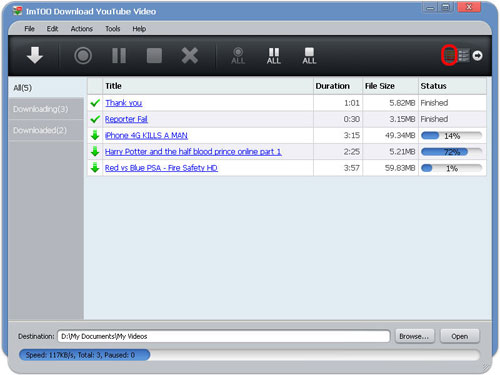Open the File menu
The height and width of the screenshot is (375, 500).
29,29
